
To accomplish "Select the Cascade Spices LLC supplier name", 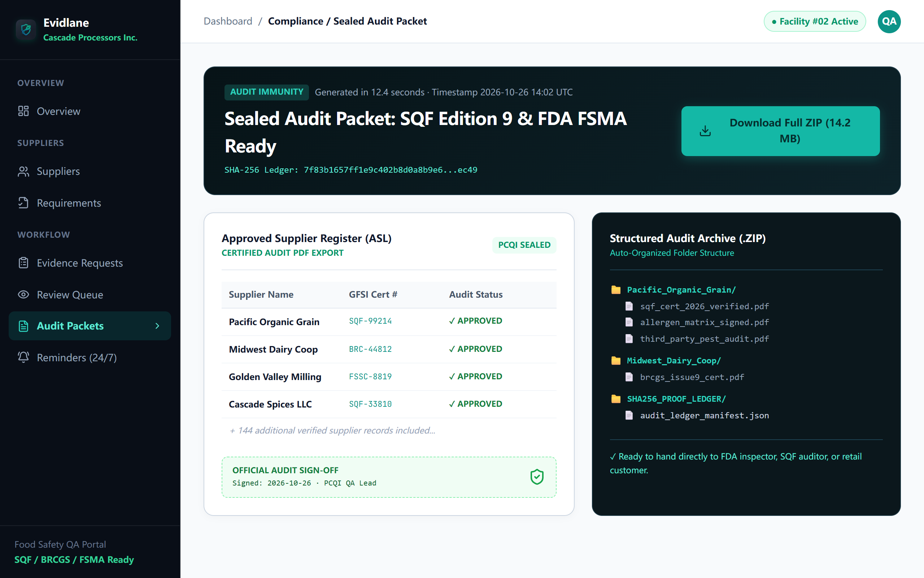I will (270, 404).
